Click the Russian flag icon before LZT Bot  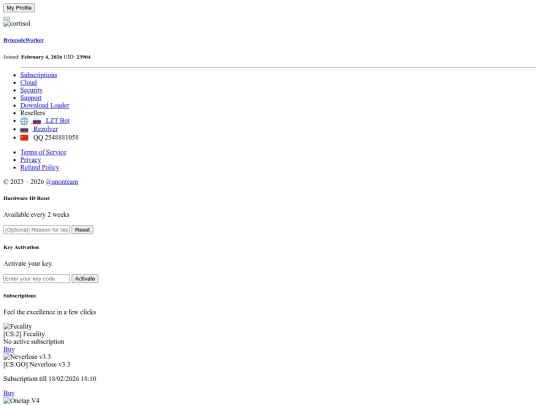tap(37, 121)
